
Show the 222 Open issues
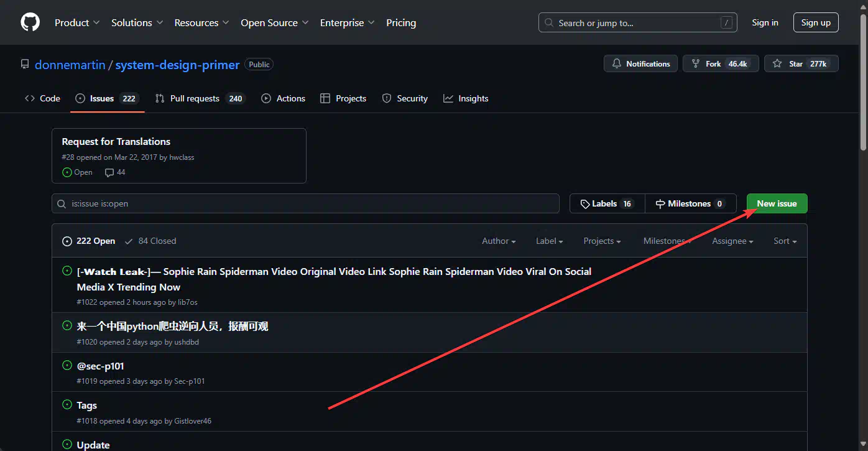point(89,241)
